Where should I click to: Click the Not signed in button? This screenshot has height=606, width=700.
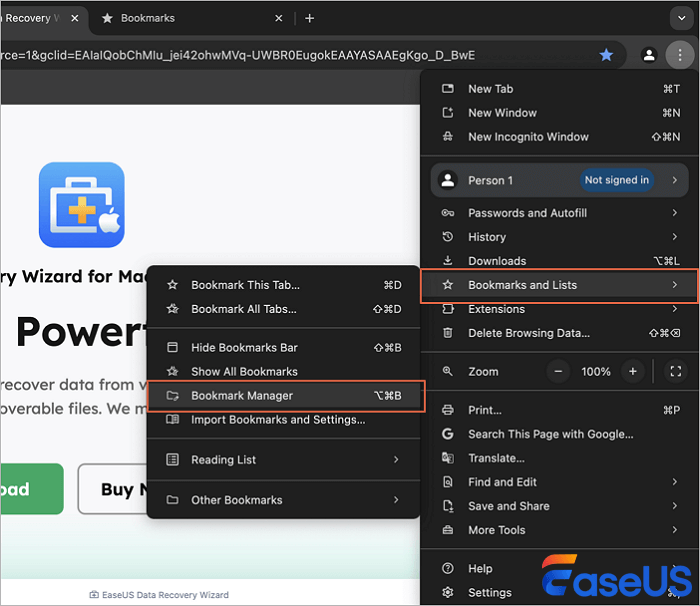click(616, 180)
